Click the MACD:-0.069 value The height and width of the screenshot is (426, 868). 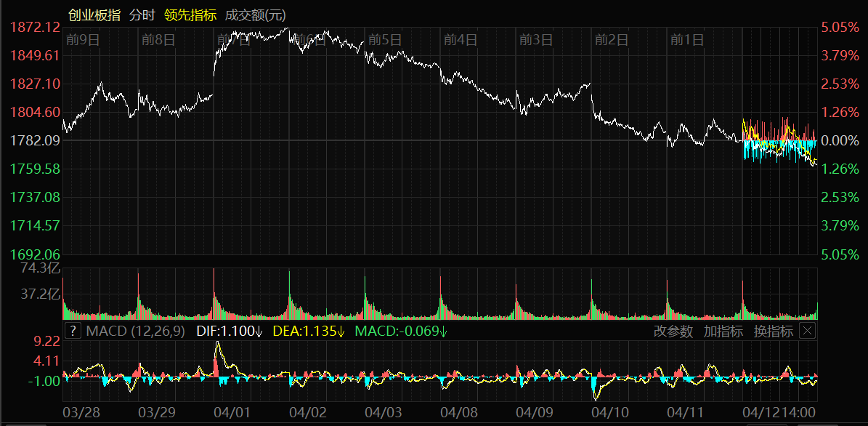pos(401,331)
